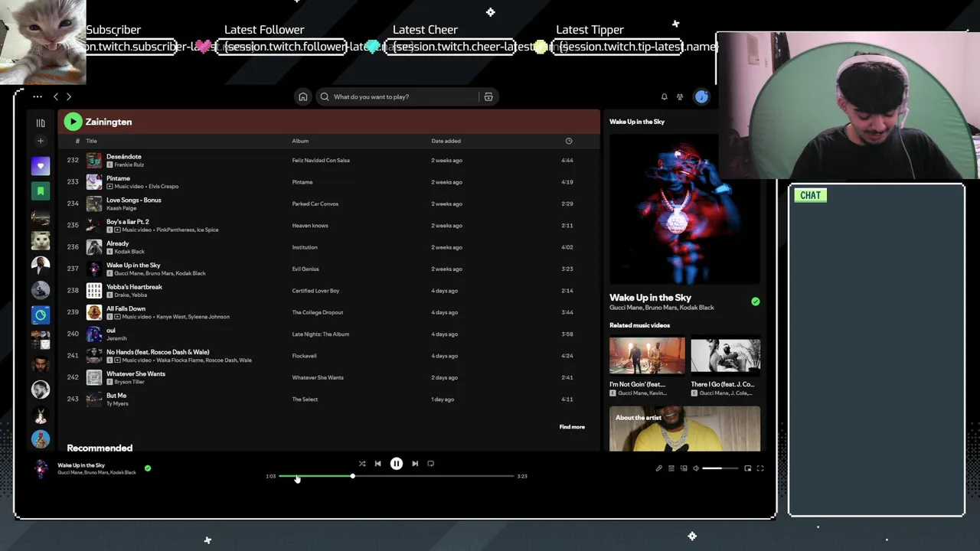Skip to the previous track

(377, 463)
